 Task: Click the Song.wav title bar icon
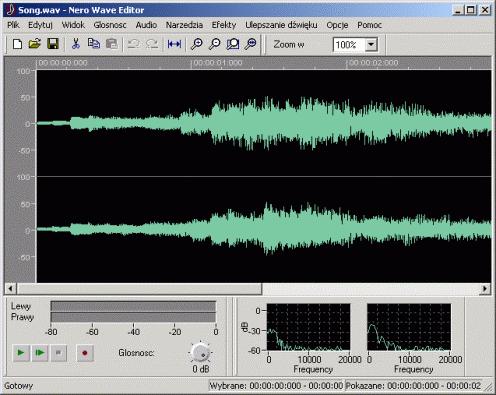click(10, 10)
